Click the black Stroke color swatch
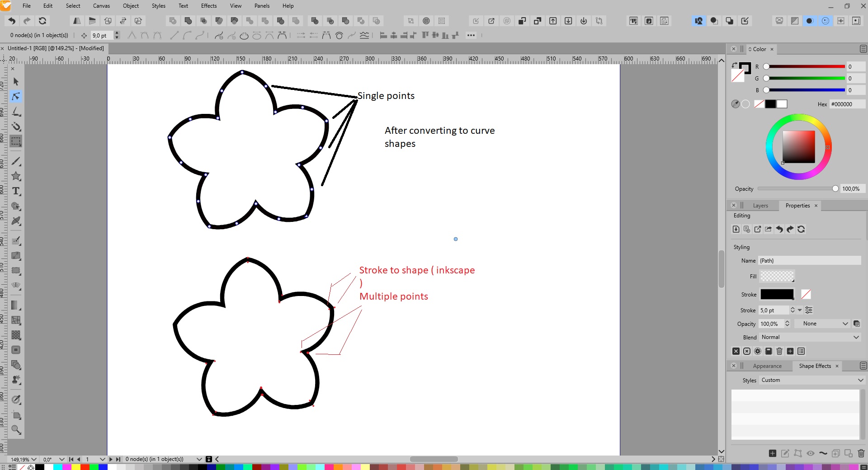 (777, 294)
